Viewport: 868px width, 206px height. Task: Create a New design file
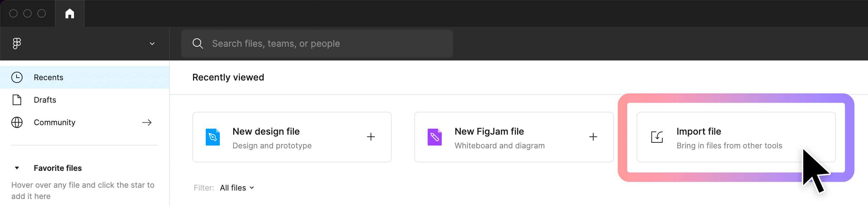(x=292, y=137)
